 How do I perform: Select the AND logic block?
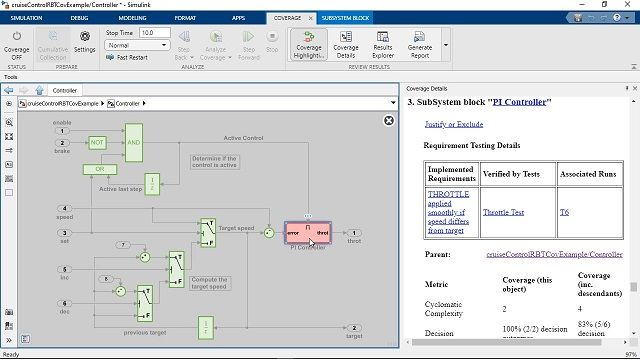(x=134, y=142)
